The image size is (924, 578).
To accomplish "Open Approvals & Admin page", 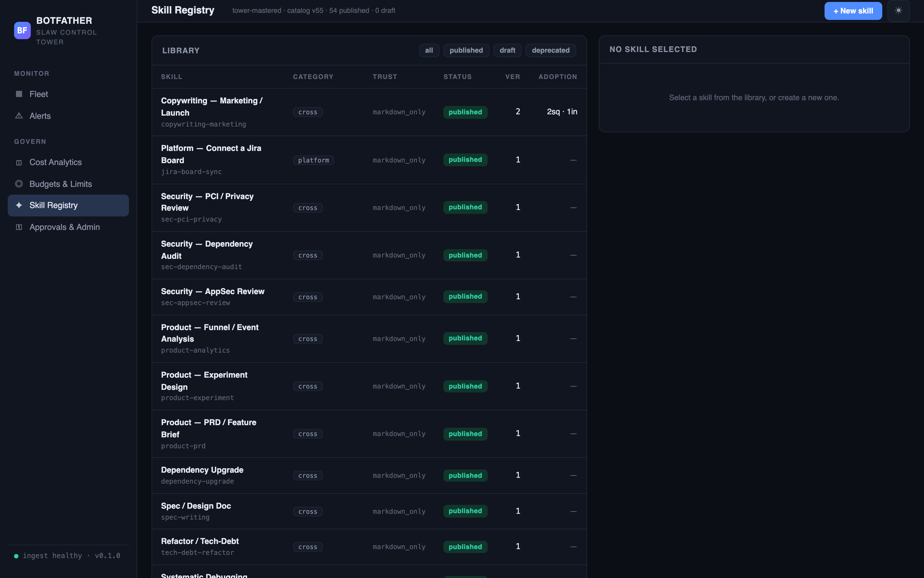I will (68, 227).
